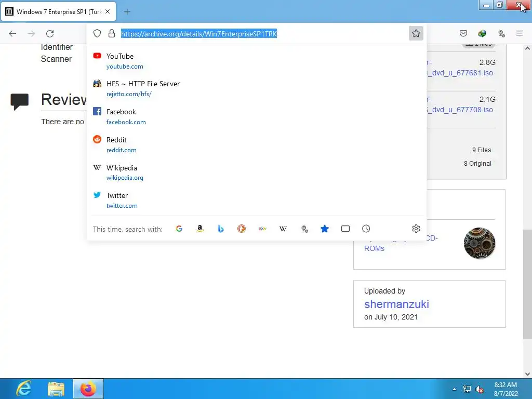Viewport: 532px width, 399px height.
Task: Open the taskbar clock and date
Action: tap(506, 389)
